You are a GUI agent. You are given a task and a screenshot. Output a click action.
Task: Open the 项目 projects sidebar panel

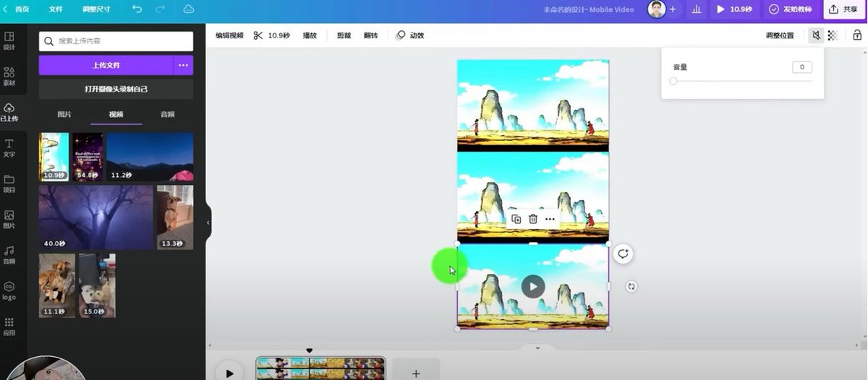pyautogui.click(x=9, y=183)
